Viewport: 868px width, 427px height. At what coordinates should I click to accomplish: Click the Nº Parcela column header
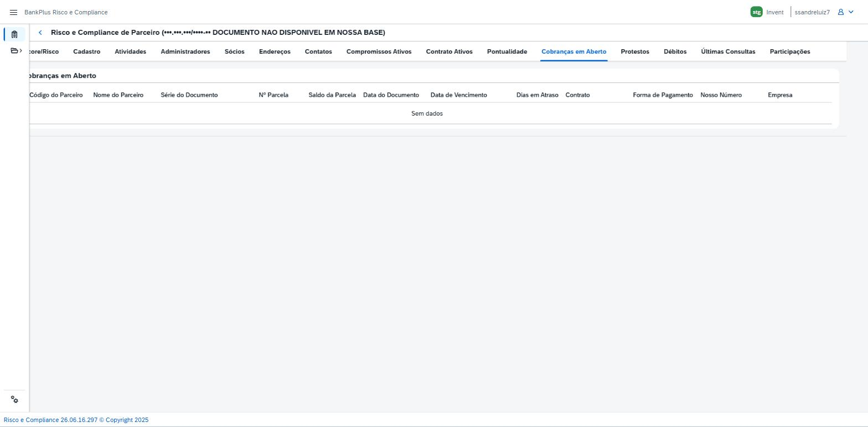[x=273, y=95]
